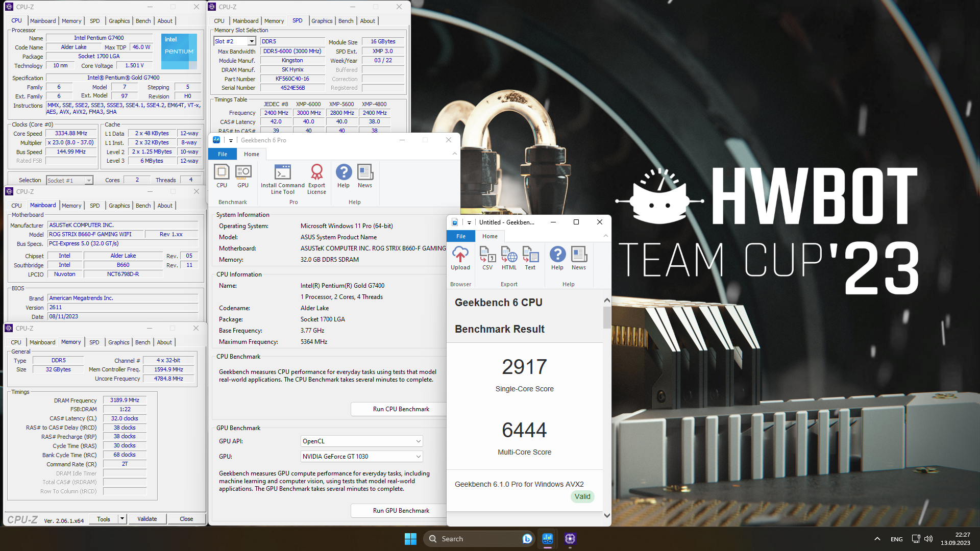Select Home tab in Geekbench 6 Pro
The height and width of the screenshot is (551, 980).
pos(252,154)
